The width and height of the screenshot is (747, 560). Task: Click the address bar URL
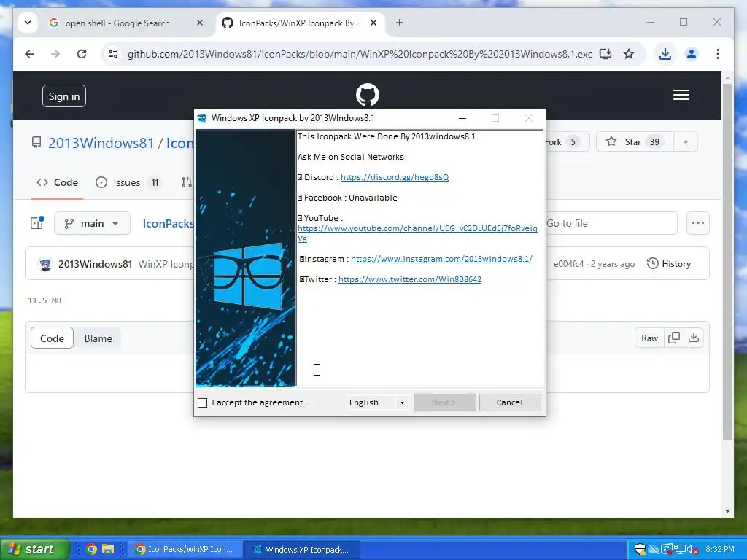tap(360, 54)
